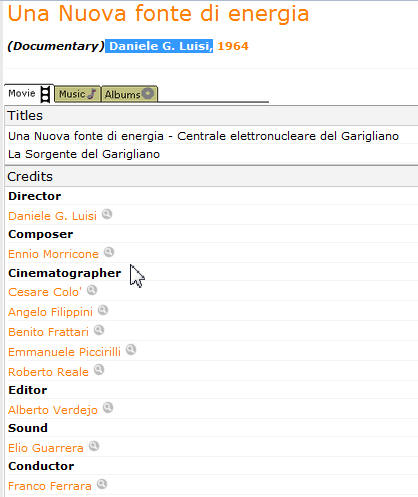
Task: Click search icon beside Ennio Morricone
Action: (109, 252)
